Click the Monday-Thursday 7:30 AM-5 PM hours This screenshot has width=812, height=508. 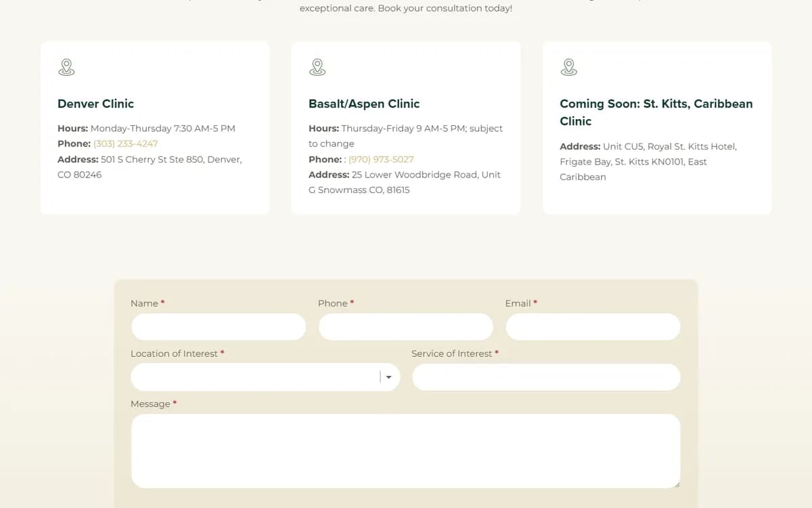point(163,128)
